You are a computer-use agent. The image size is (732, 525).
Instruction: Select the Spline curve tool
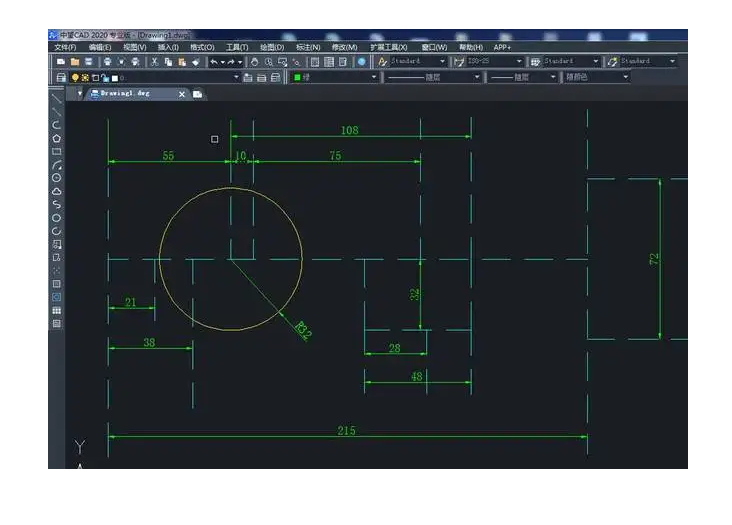coord(57,204)
